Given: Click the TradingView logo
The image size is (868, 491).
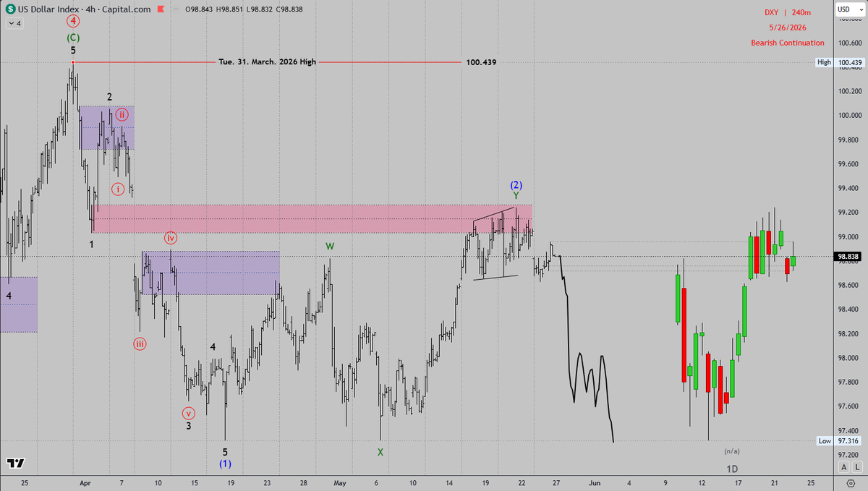Looking at the screenshot, I should (x=14, y=464).
